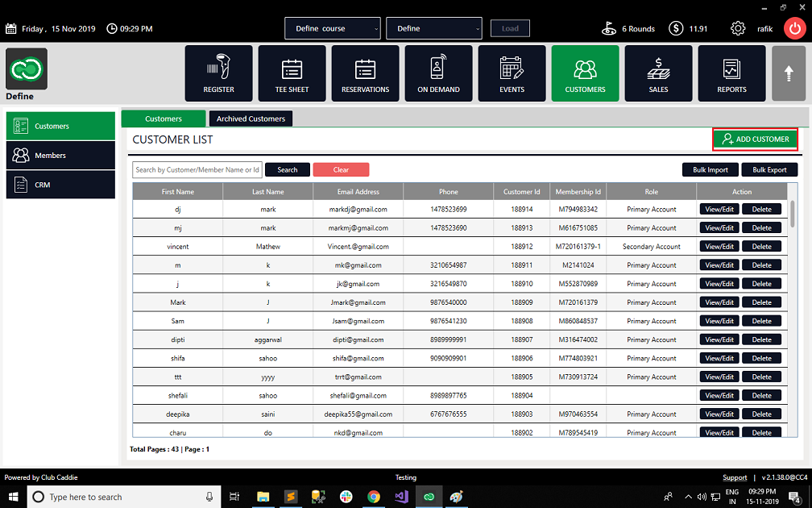The width and height of the screenshot is (812, 508).
Task: Sort by First Name column header
Action: (177, 192)
